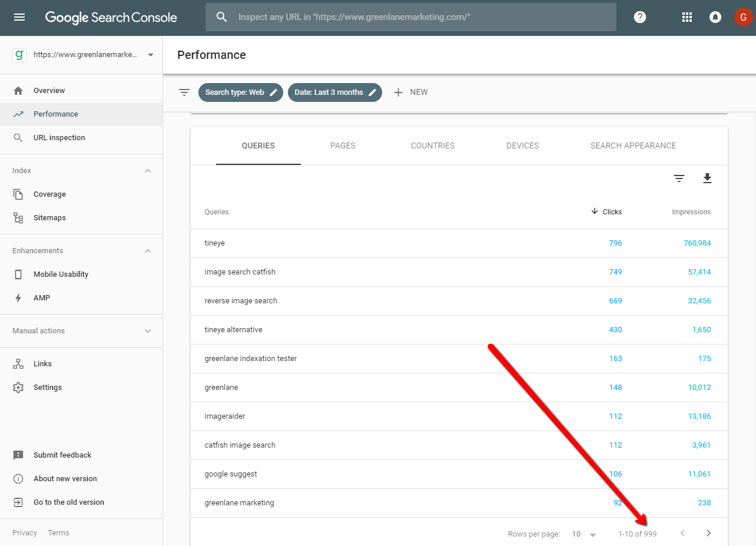Click the notifications bell

coord(715,17)
